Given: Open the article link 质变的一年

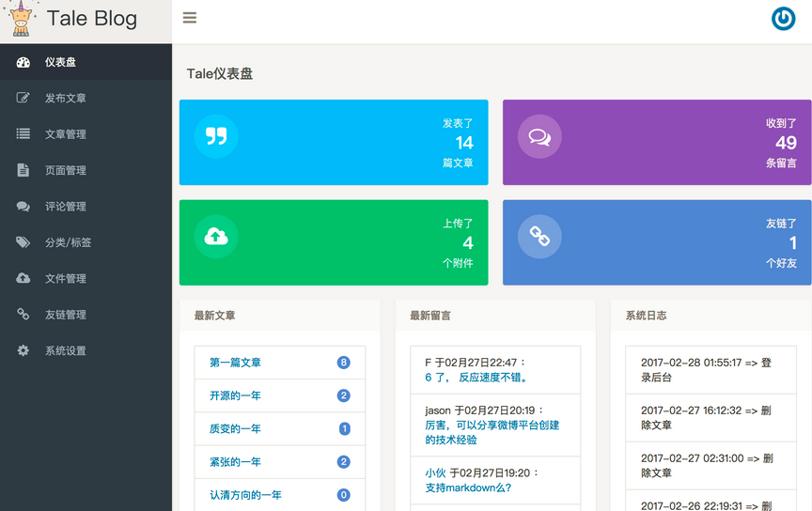Looking at the screenshot, I should click(x=235, y=428).
